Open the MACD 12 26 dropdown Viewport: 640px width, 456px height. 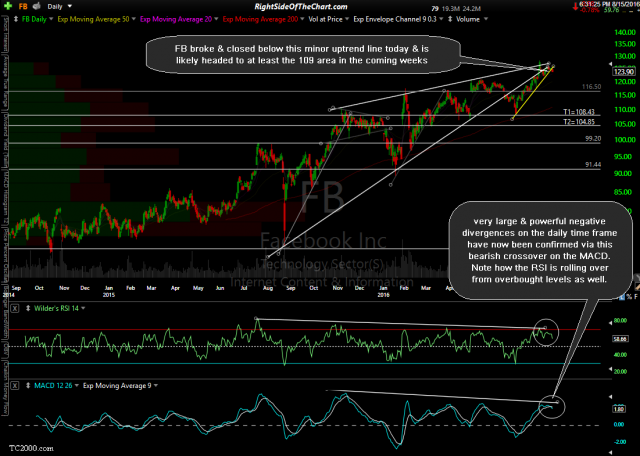coord(77,385)
